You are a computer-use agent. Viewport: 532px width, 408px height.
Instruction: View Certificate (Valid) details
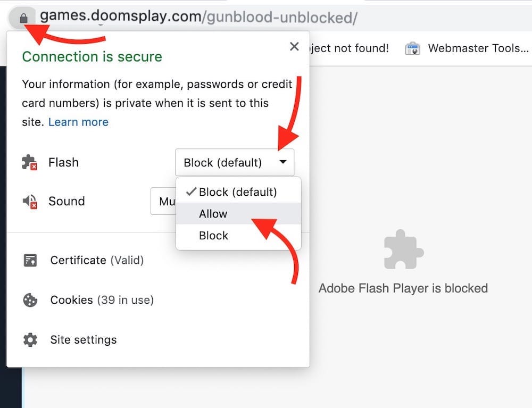(x=97, y=260)
